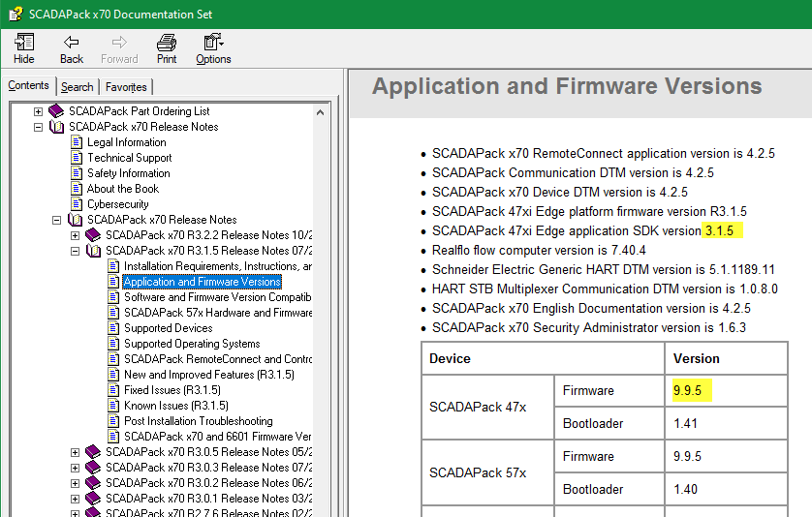
Task: Click SCADAPack Part Ordering List book icon
Action: pyautogui.click(x=56, y=110)
